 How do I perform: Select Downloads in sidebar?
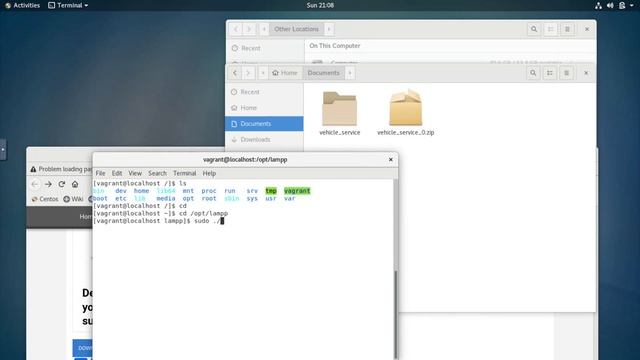[x=264, y=140]
